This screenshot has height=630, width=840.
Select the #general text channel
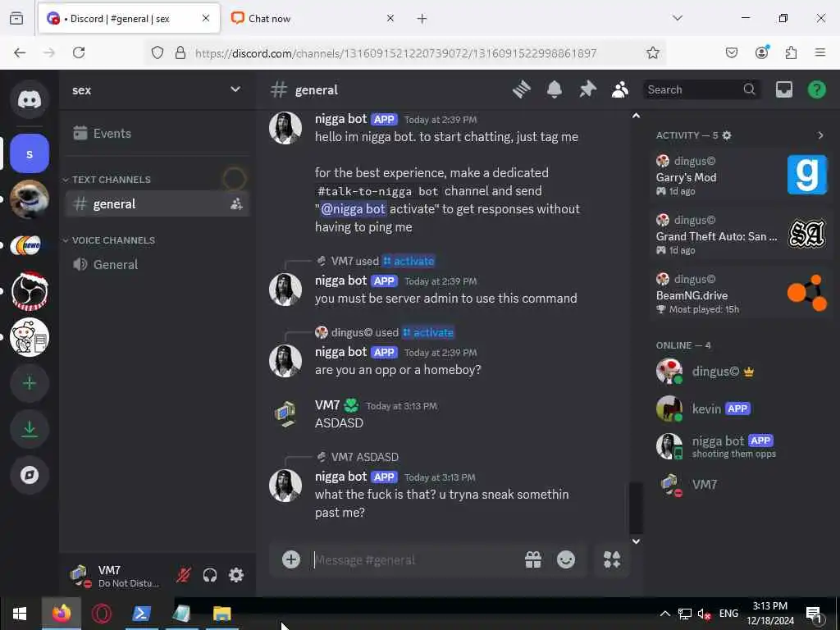tap(157, 204)
